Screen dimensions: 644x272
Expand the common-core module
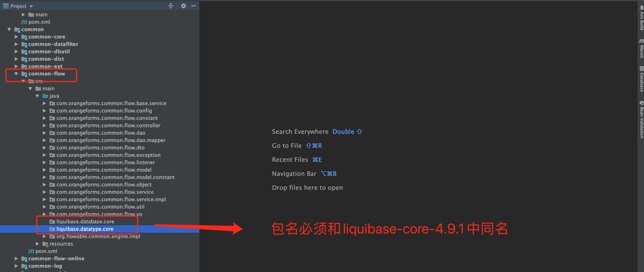[16, 37]
